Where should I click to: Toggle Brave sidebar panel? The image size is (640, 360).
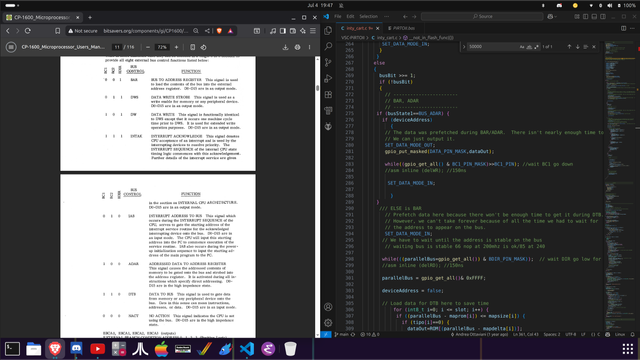[x=283, y=31]
